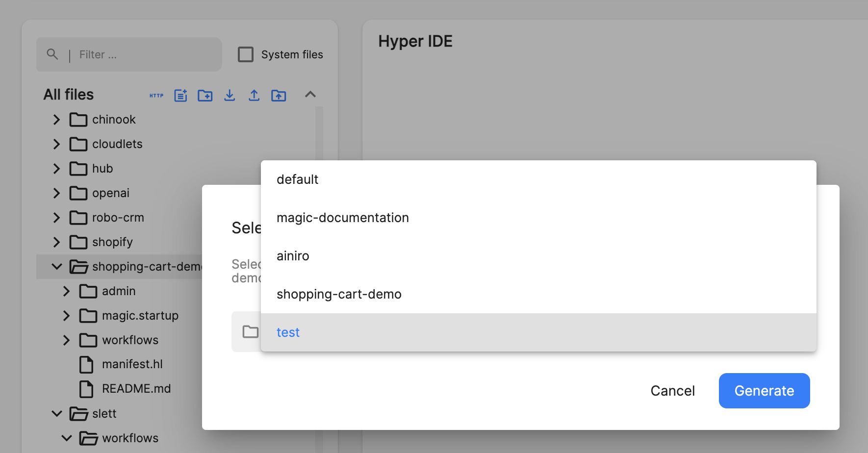868x453 pixels.
Task: Click the HTTP endpoints icon in the file toolbar
Action: 156,95
